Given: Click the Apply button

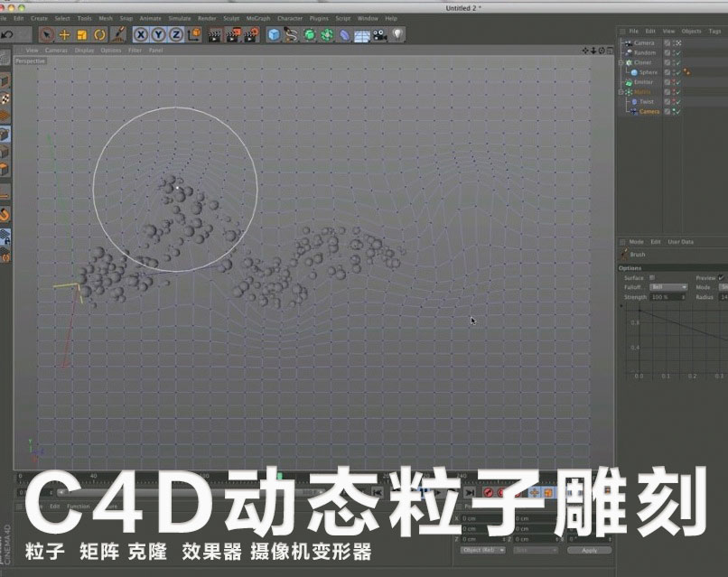Looking at the screenshot, I should (590, 551).
